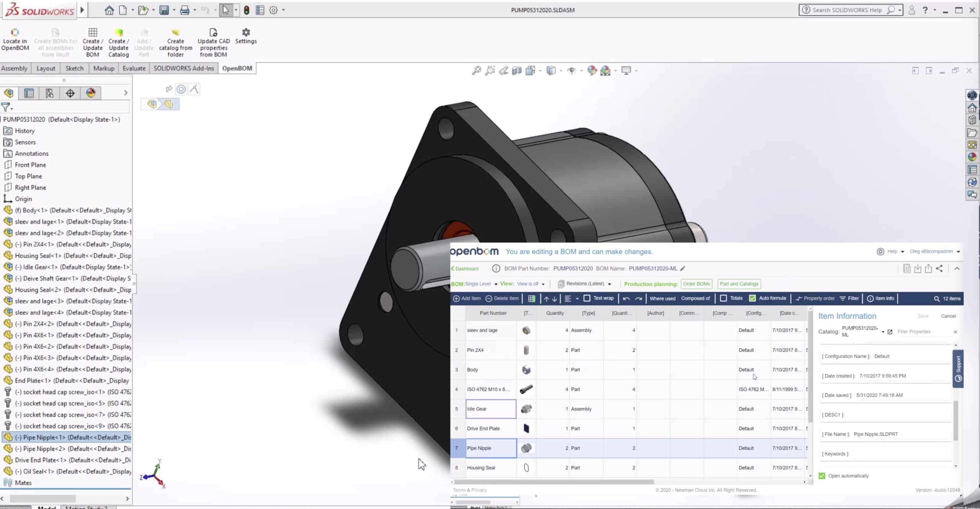The height and width of the screenshot is (509, 980).
Task: Click Edit Appearance icon in view toolbar
Action: click(x=592, y=70)
